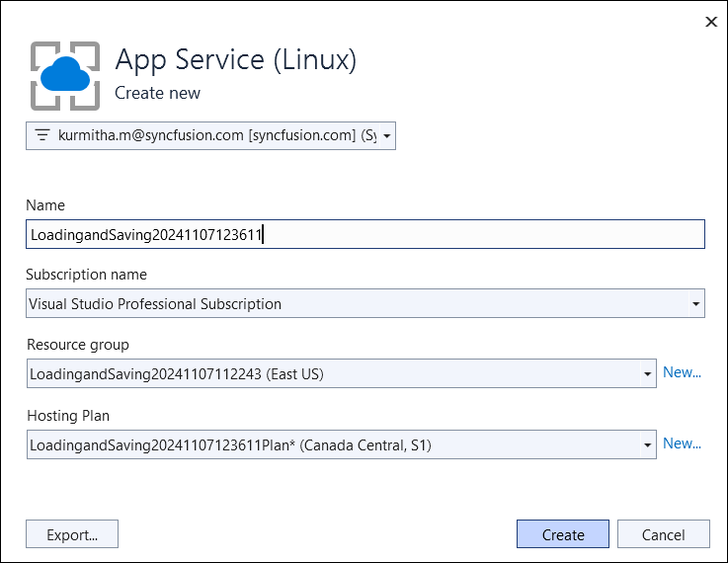Open the Hosting Plan combo box
Viewport: 728px width, 563px height.
pyautogui.click(x=341, y=444)
